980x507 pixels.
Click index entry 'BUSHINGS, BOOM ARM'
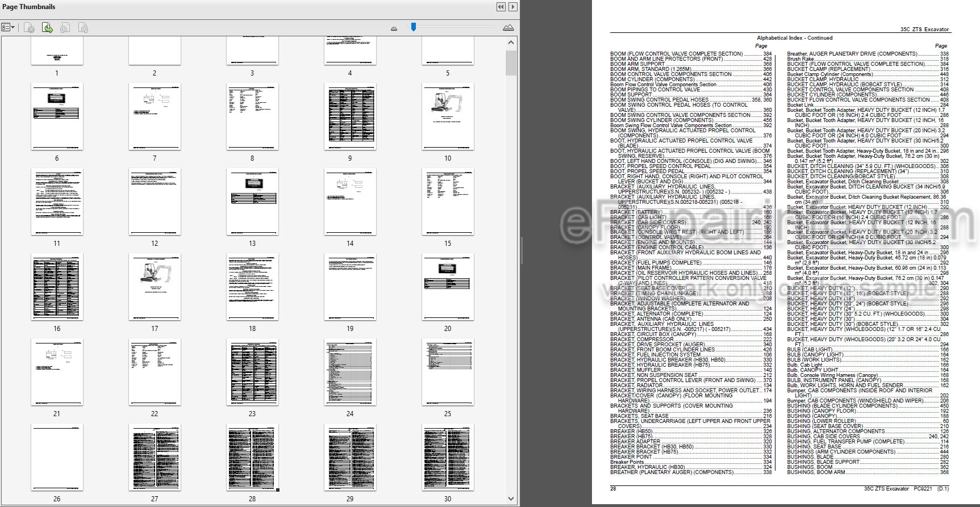tap(816, 472)
